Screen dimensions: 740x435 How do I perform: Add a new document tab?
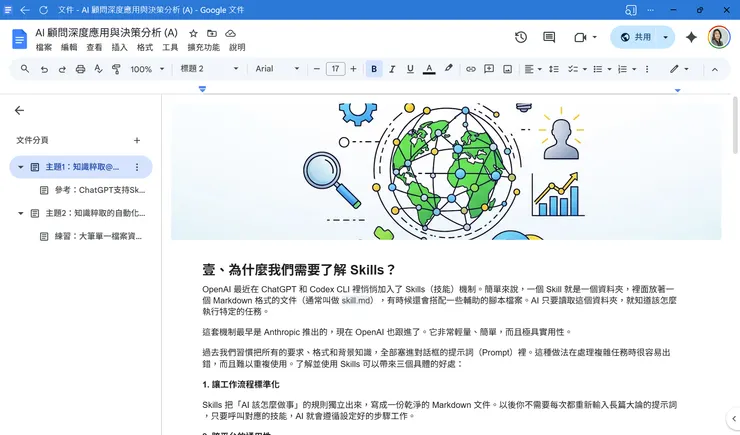coord(137,140)
